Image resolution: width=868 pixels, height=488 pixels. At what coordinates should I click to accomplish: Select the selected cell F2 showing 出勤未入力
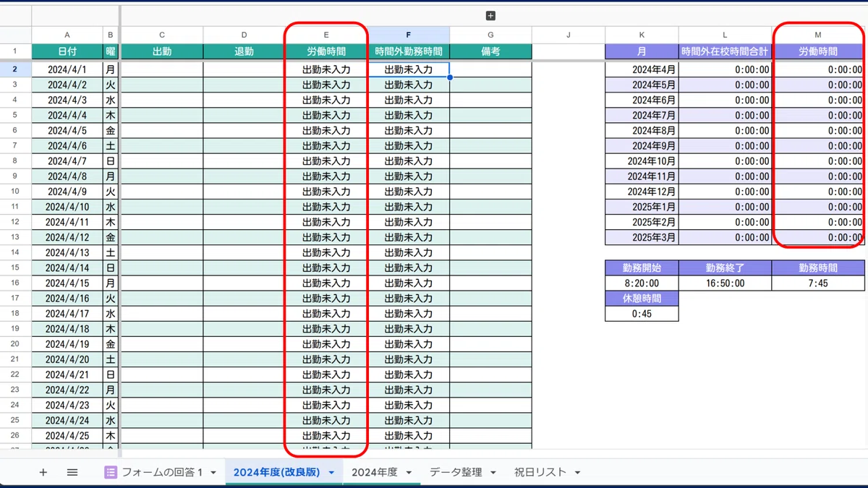(409, 69)
